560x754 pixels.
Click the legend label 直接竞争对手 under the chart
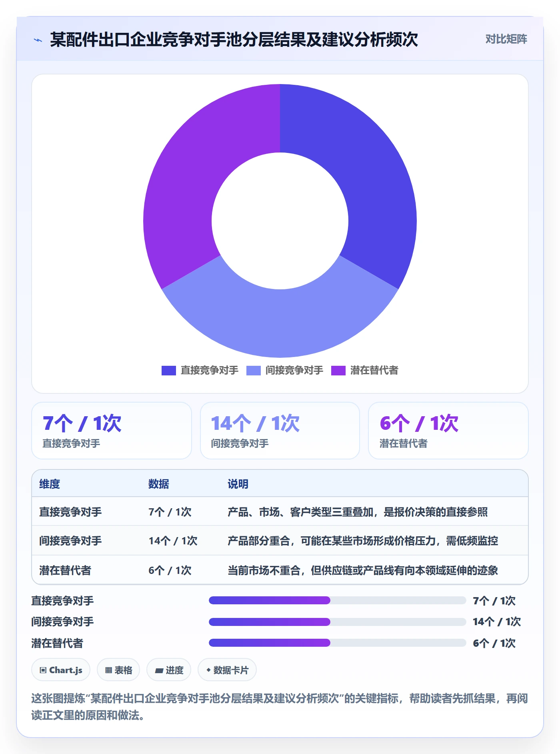(210, 371)
